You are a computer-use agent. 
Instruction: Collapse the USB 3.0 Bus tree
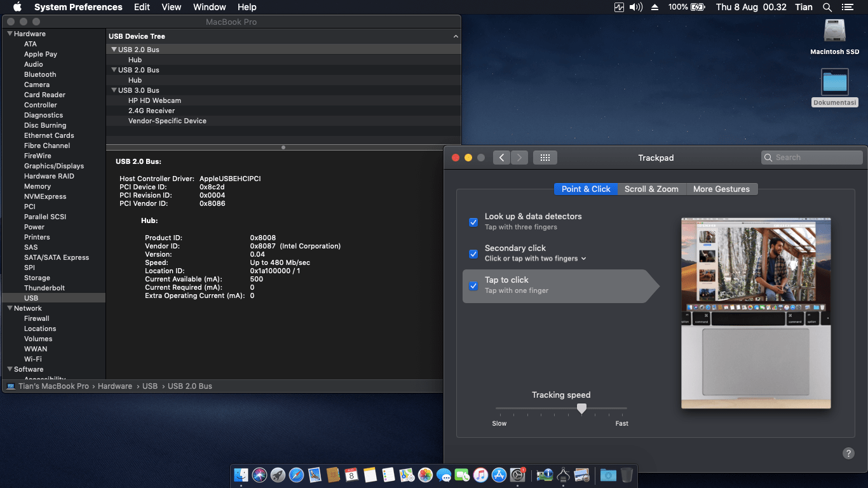pos(114,90)
